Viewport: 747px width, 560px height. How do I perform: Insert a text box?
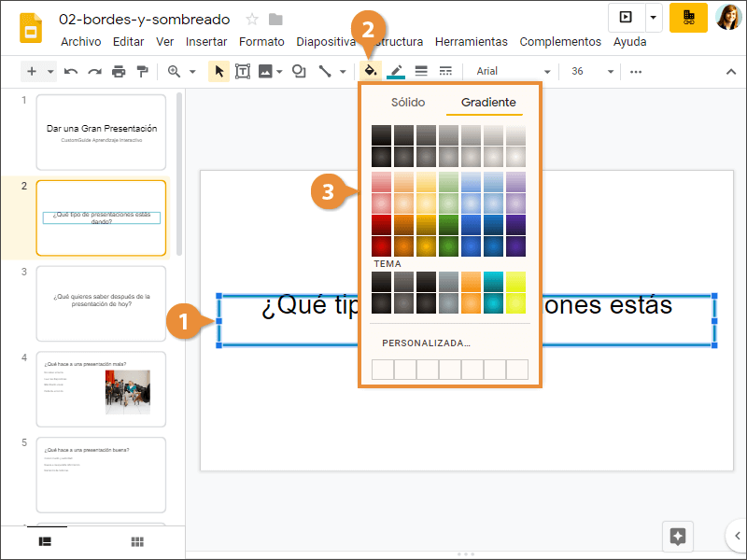243,72
